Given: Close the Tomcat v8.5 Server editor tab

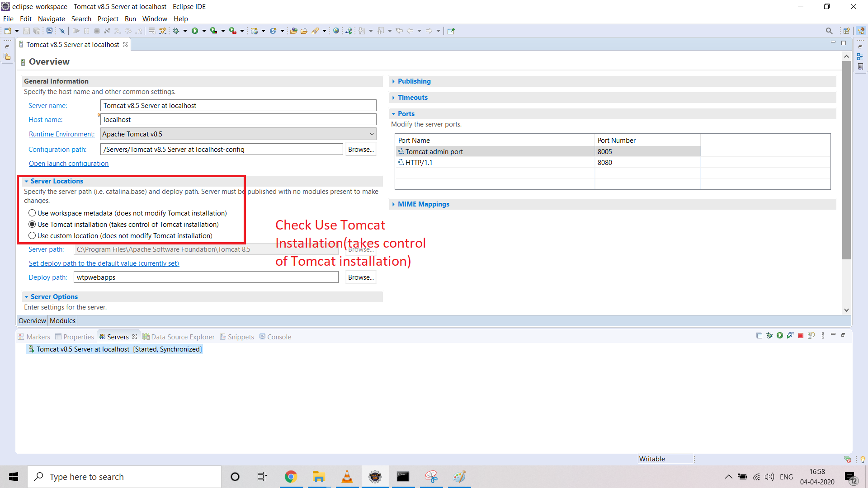Looking at the screenshot, I should (x=125, y=44).
